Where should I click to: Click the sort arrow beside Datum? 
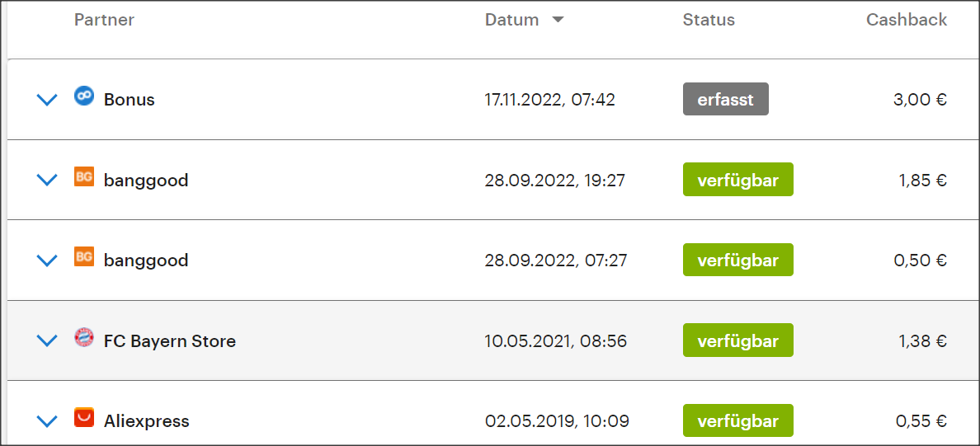tap(558, 20)
